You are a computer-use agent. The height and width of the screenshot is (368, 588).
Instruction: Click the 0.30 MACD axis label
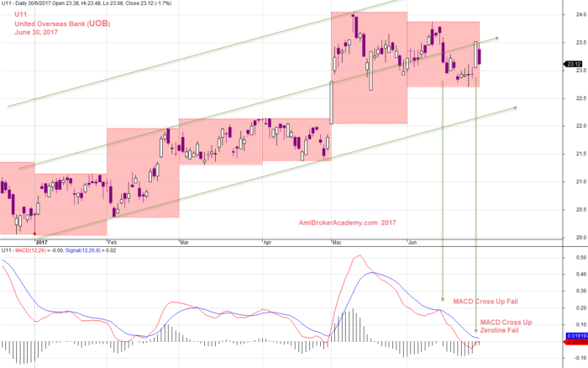tap(581, 291)
